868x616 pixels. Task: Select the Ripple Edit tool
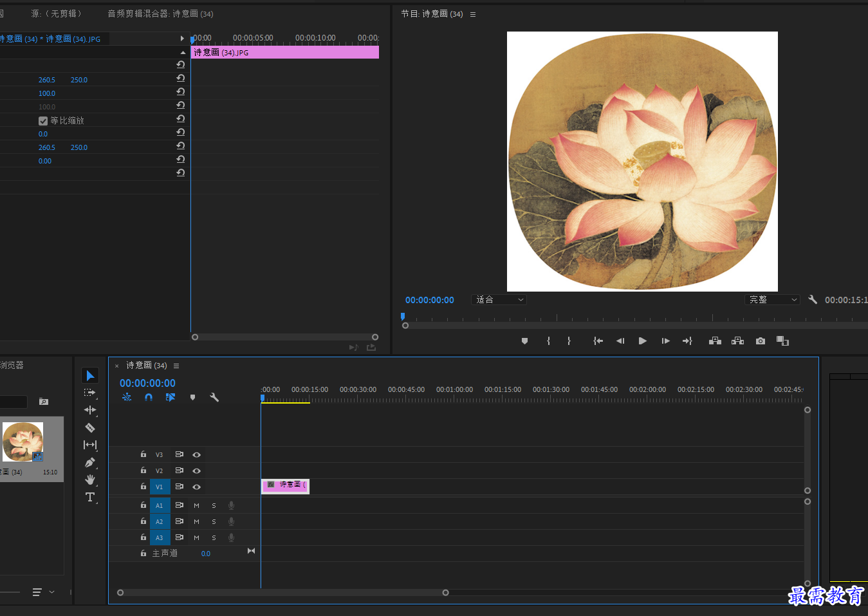click(x=90, y=410)
